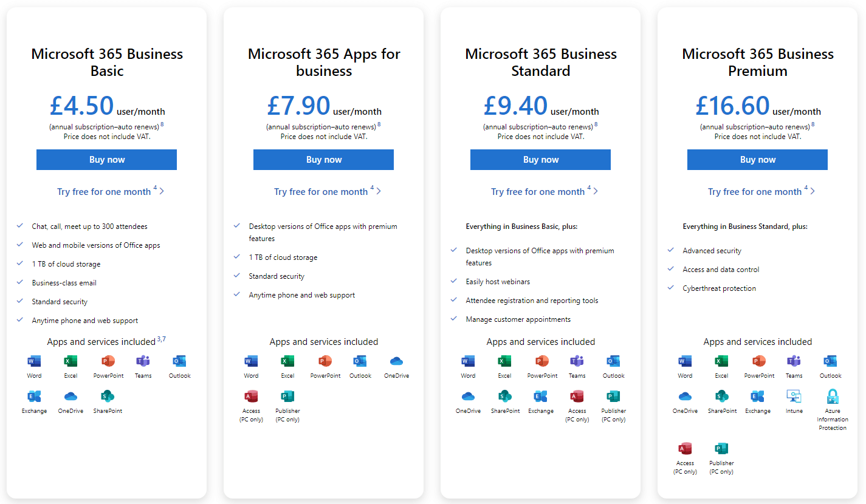Click the Outlook icon under Business Basic
Image resolution: width=866 pixels, height=504 pixels.
coord(179,361)
